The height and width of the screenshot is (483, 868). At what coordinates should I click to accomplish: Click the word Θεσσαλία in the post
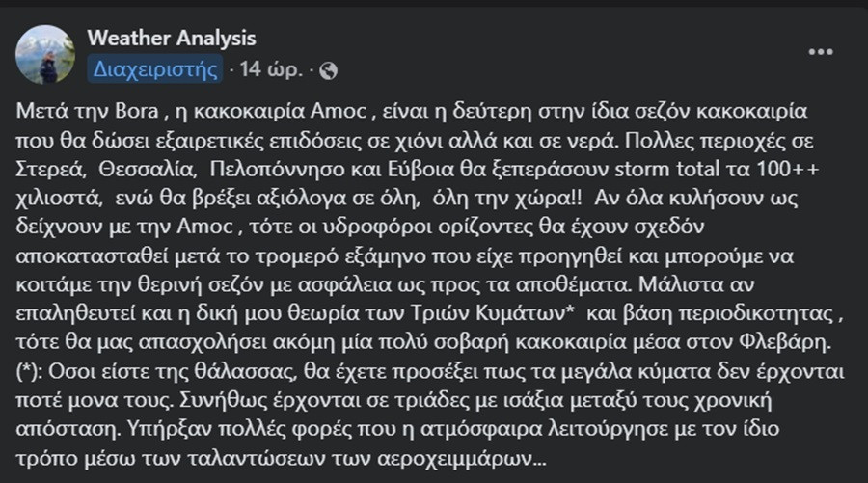(148, 170)
